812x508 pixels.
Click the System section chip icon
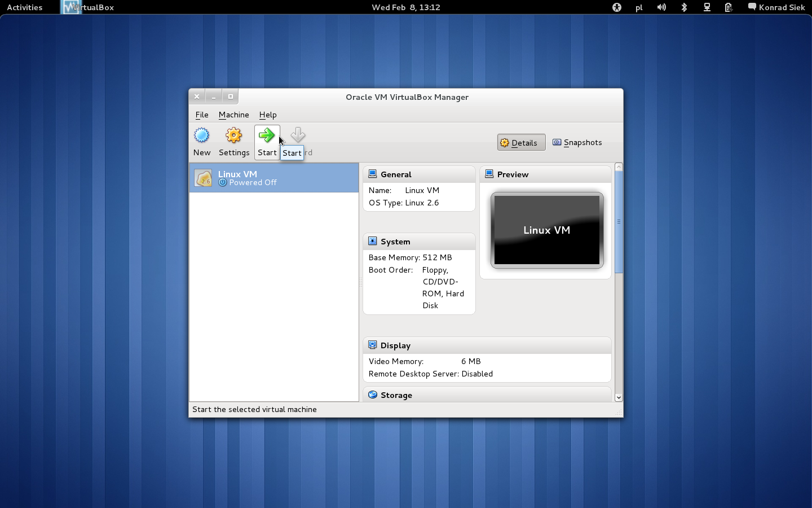tap(372, 241)
